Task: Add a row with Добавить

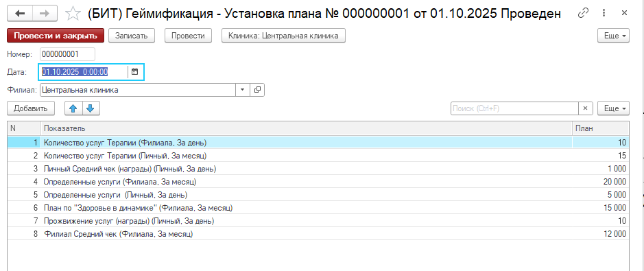Action: click(x=31, y=108)
